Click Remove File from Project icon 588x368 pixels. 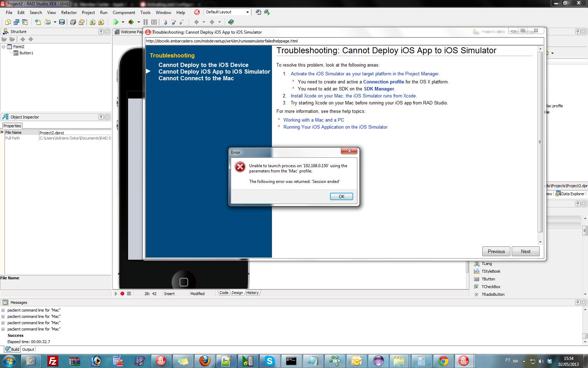(x=101, y=22)
